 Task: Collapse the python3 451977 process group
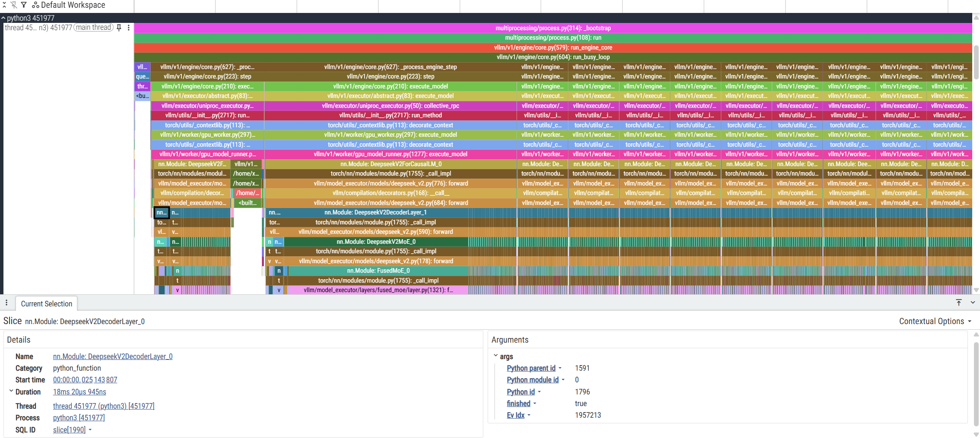(3, 18)
